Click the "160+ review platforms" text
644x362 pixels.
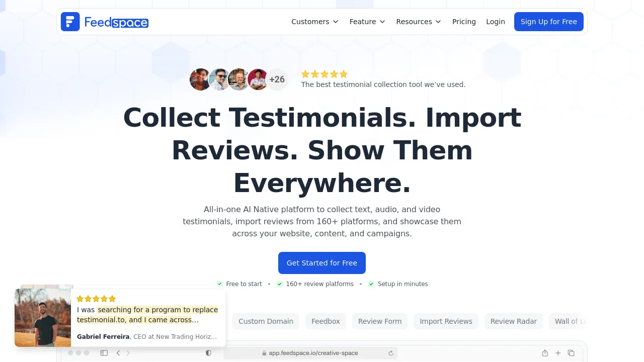pos(320,284)
